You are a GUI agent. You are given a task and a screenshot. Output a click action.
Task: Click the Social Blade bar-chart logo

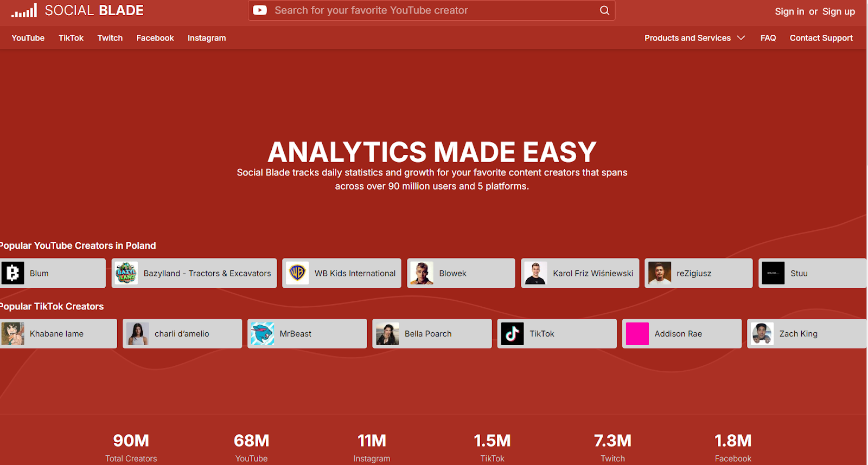[24, 10]
